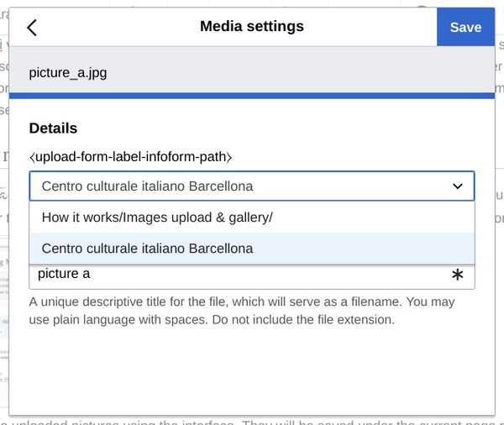504x425 pixels.
Task: Select the picture_a.jpg file row
Action: tap(68, 73)
